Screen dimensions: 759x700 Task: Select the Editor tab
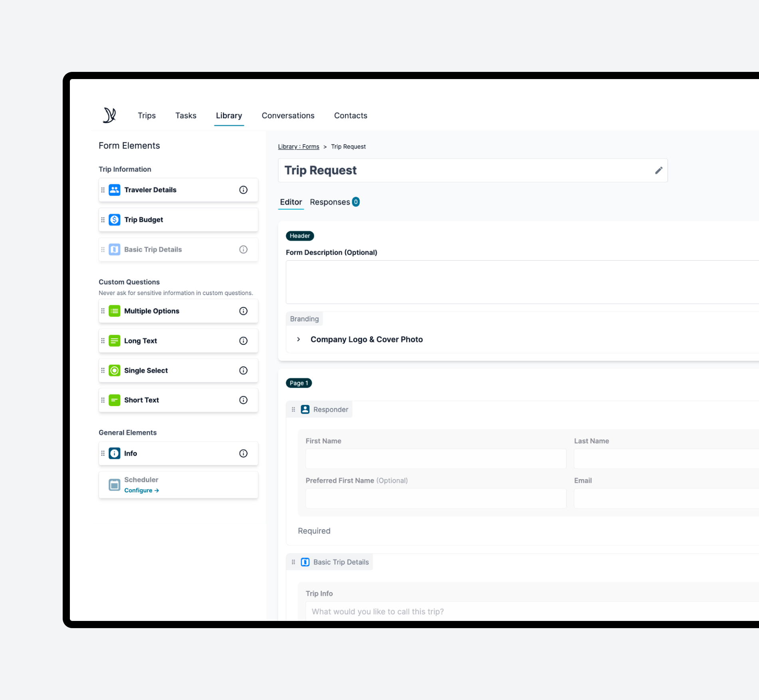(x=291, y=202)
